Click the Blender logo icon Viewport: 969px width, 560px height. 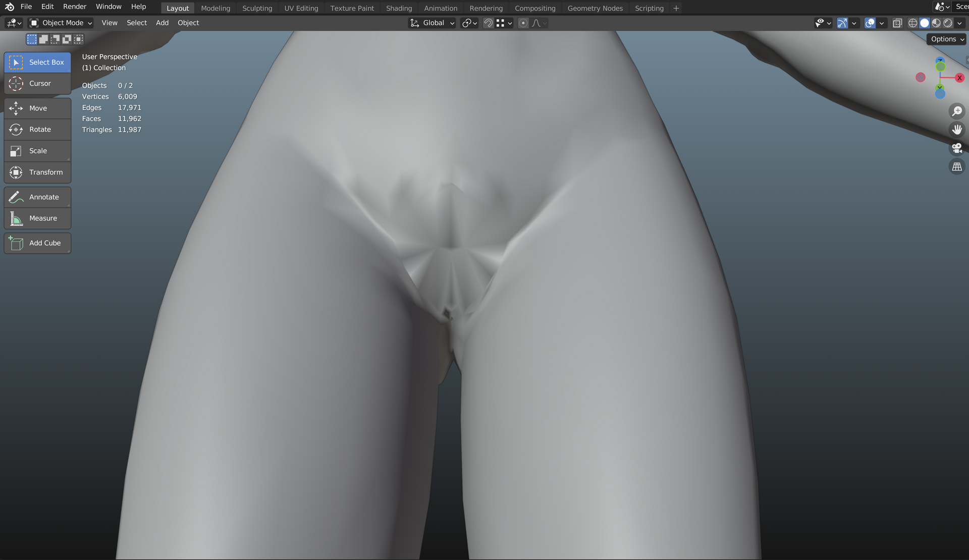(9, 7)
